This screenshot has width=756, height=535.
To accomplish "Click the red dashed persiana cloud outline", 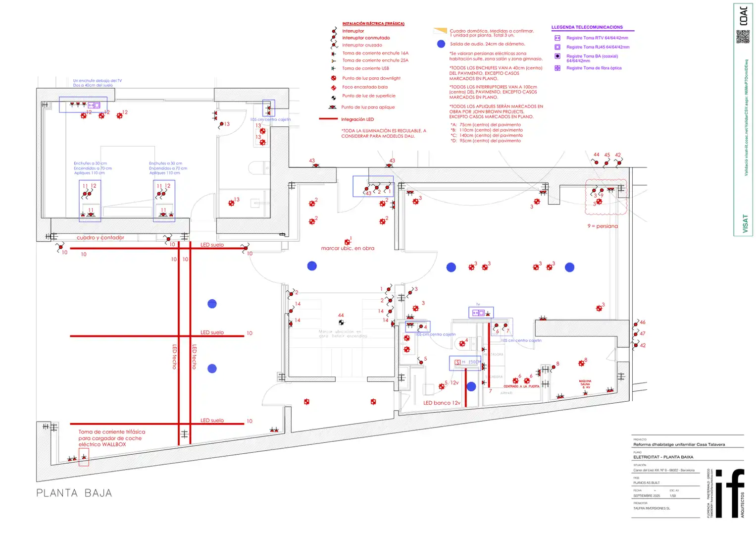I will [606, 197].
